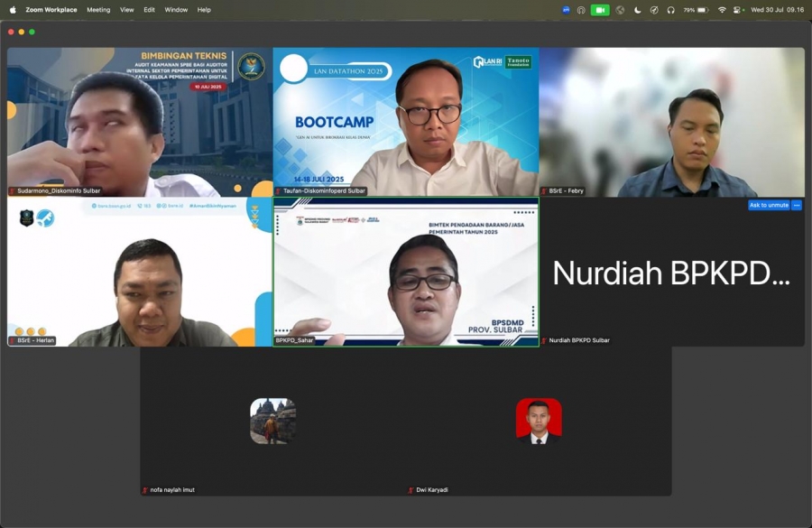Click the green camera-in-use indicator
The image size is (812, 528).
coord(600,10)
